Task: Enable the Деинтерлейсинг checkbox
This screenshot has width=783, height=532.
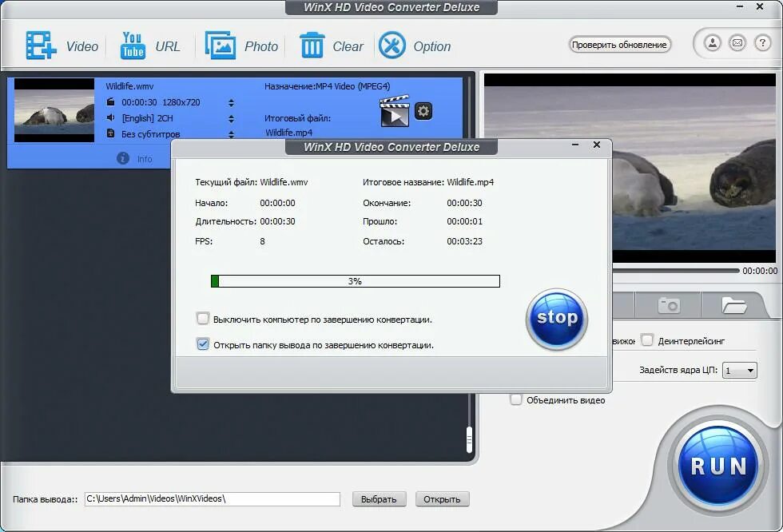Action: coord(647,340)
